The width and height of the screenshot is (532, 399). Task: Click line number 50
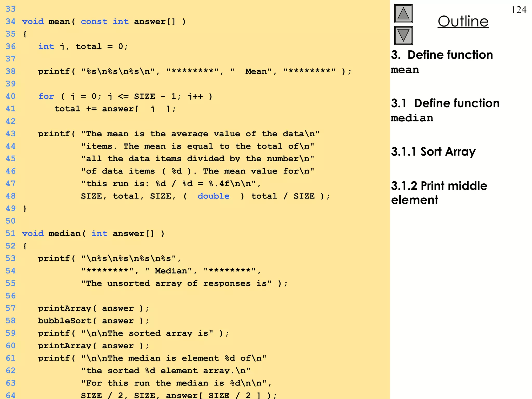pos(11,221)
